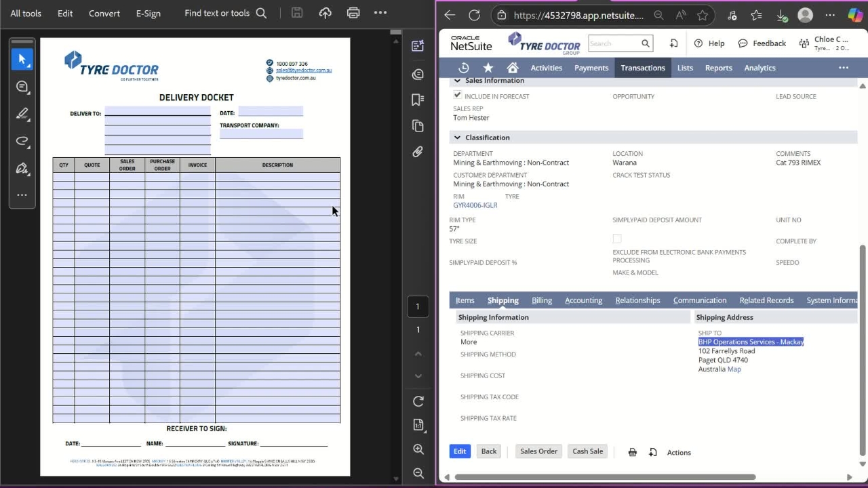Open the Communication subtab

[x=700, y=300]
